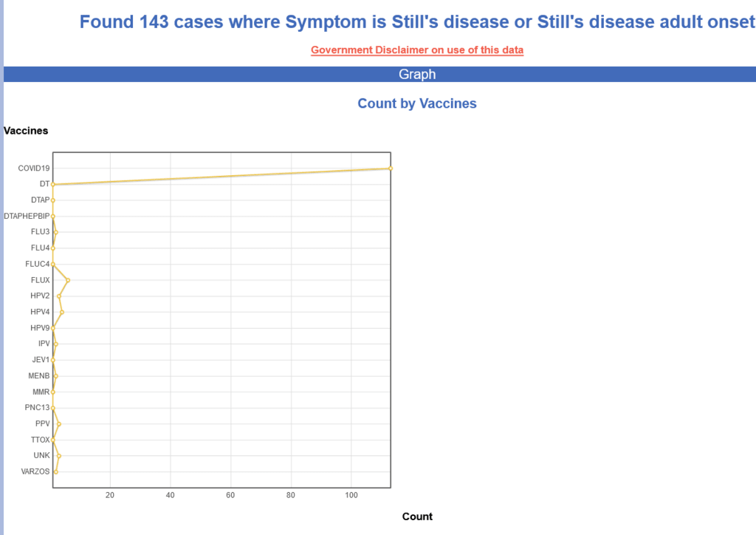The height and width of the screenshot is (535, 756).
Task: Click the PNC13 axis label
Action: click(x=37, y=408)
